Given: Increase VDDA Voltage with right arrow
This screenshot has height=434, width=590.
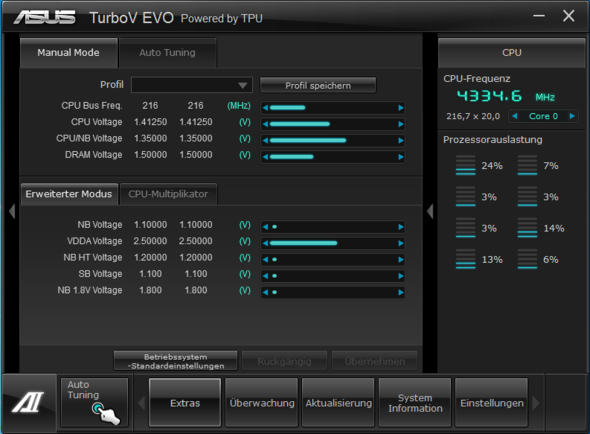Looking at the screenshot, I should click(401, 244).
